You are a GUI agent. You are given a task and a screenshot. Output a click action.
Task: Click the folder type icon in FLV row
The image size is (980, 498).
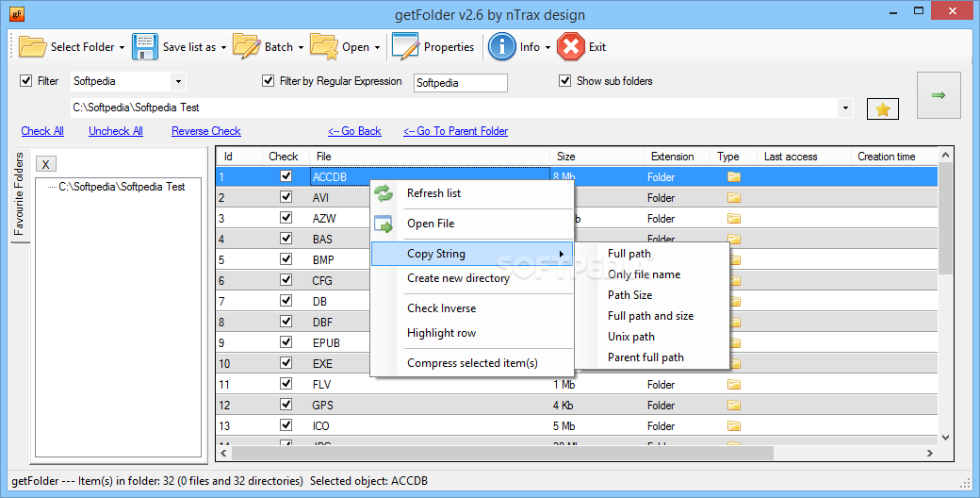click(x=734, y=384)
